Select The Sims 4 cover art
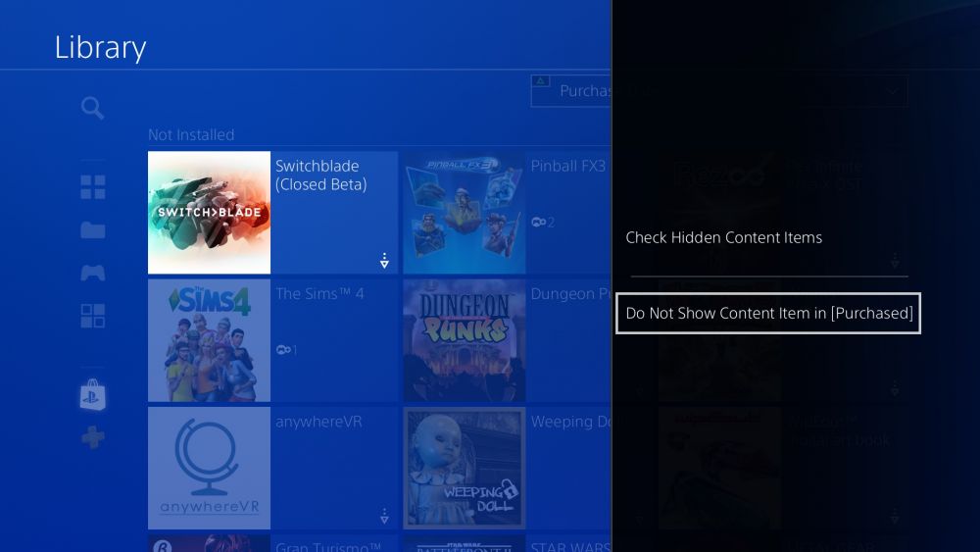980x552 pixels. click(x=210, y=340)
